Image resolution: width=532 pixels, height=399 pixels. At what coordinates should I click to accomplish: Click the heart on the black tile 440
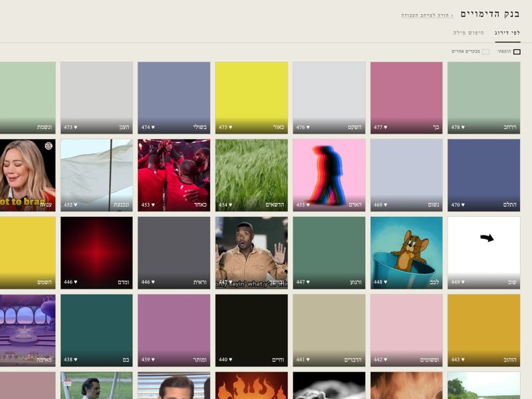(x=230, y=360)
